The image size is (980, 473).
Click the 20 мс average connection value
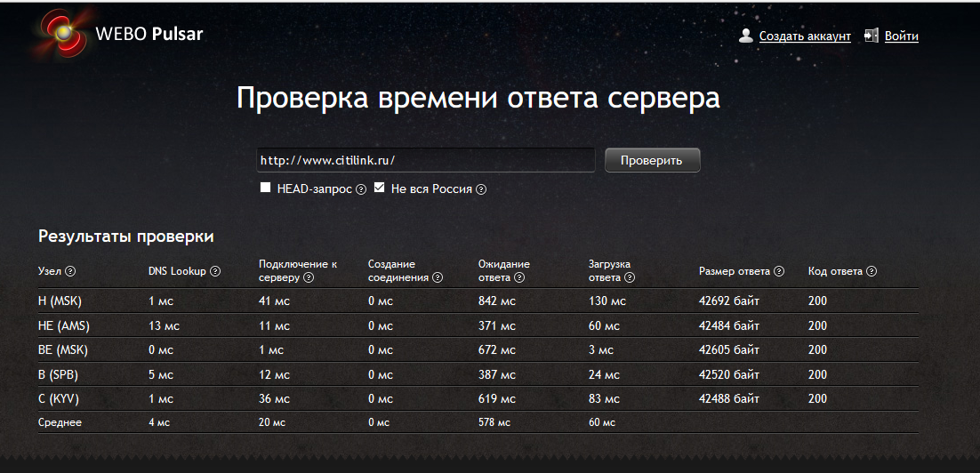tap(272, 422)
